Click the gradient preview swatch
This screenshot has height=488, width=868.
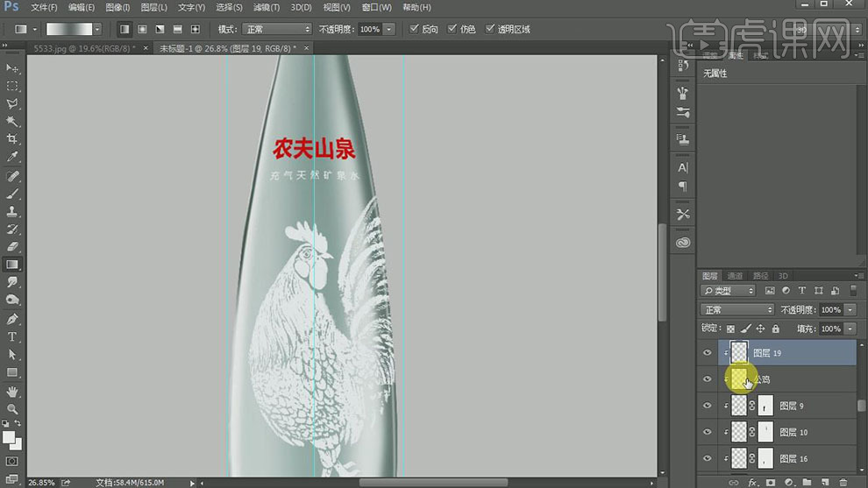pos(69,29)
